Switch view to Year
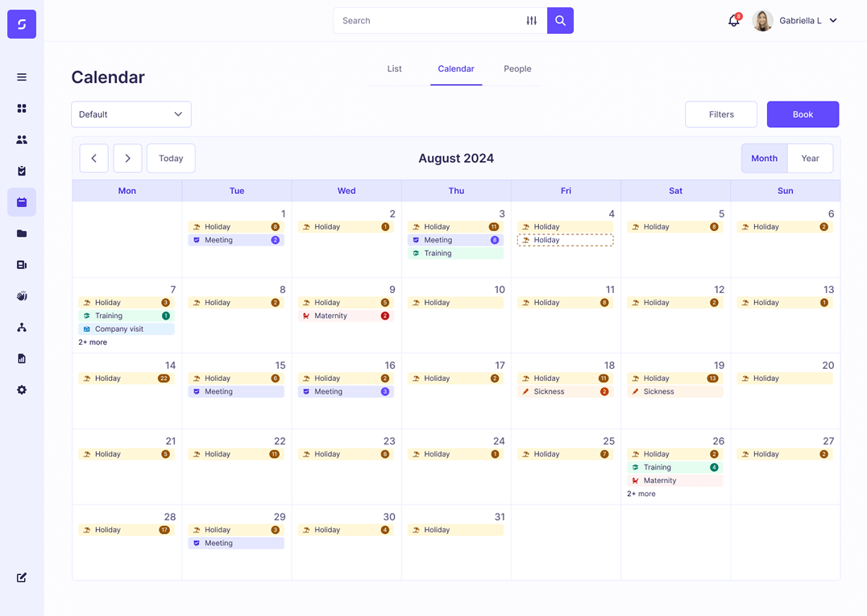 coord(810,158)
